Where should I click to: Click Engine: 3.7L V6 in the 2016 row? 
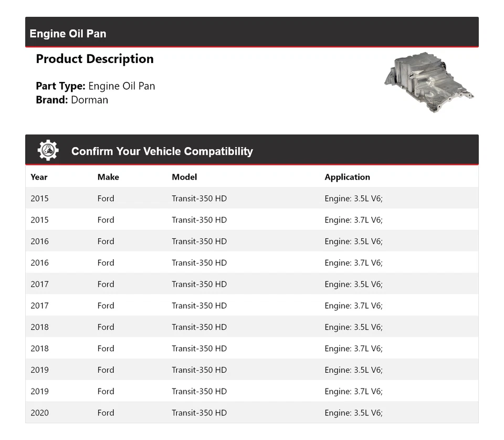353,263
